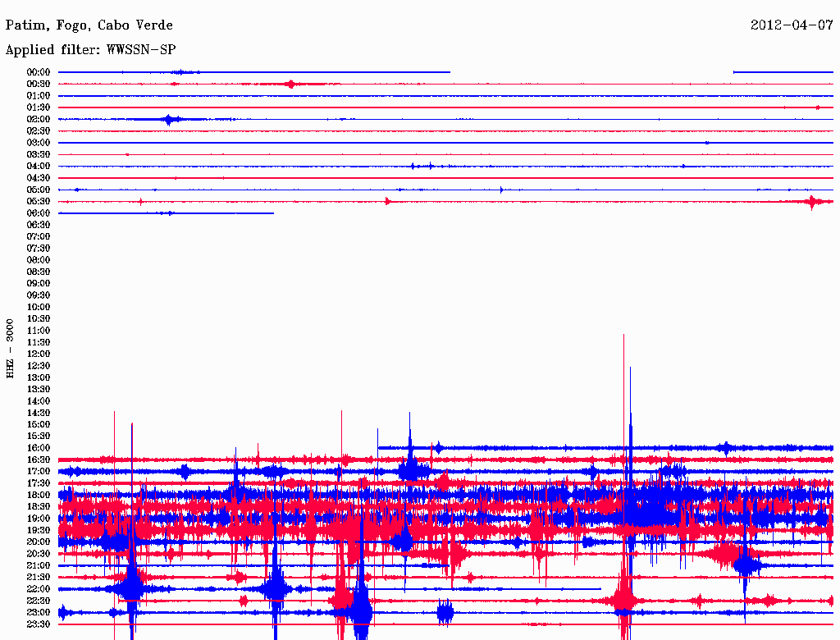Click the '12:30' time label
Viewport: 840px width, 640px height.
(x=39, y=366)
